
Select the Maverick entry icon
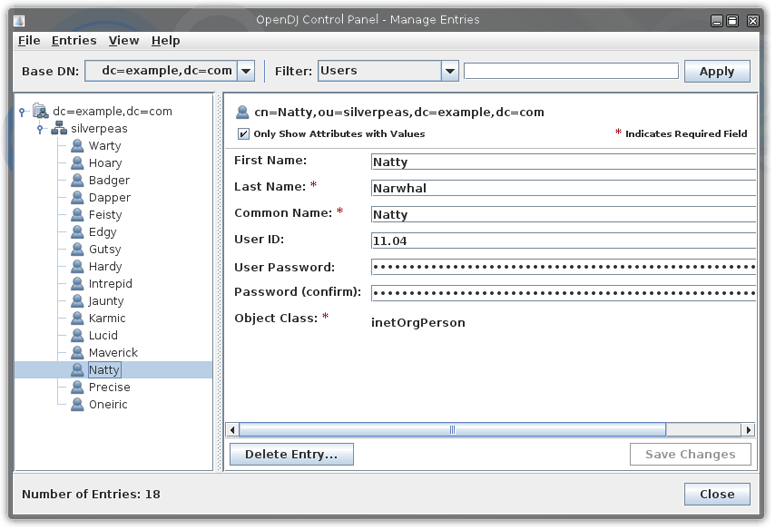pyautogui.click(x=77, y=353)
